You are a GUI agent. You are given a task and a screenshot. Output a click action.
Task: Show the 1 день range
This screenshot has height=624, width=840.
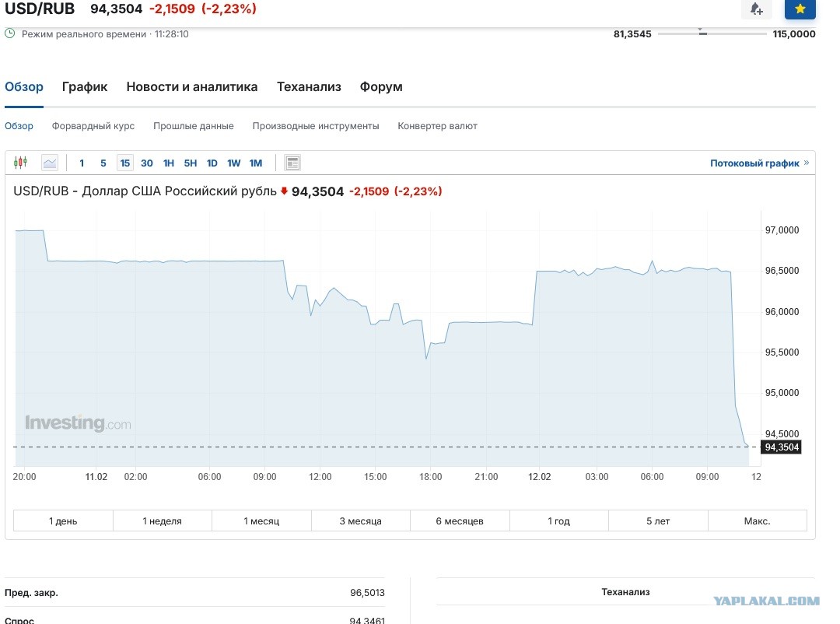(x=63, y=521)
